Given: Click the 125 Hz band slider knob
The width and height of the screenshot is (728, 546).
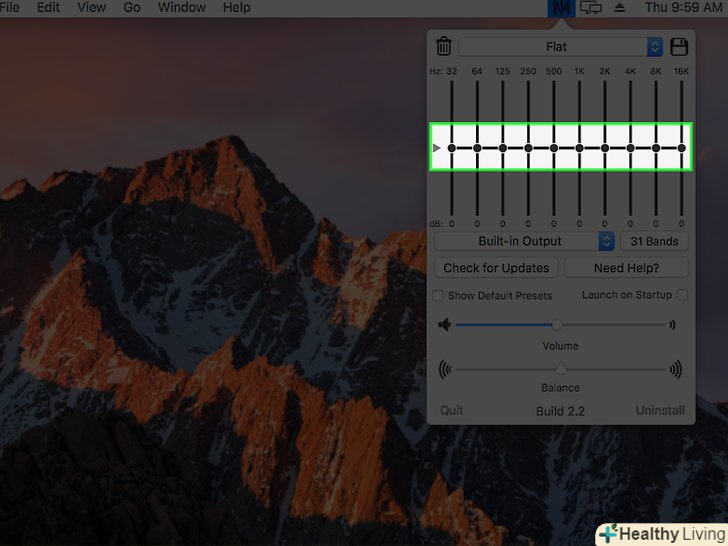Looking at the screenshot, I should pos(503,148).
